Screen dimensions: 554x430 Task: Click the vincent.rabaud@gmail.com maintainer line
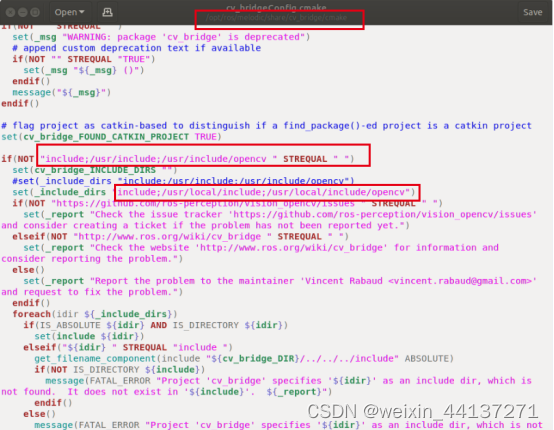[280, 281]
